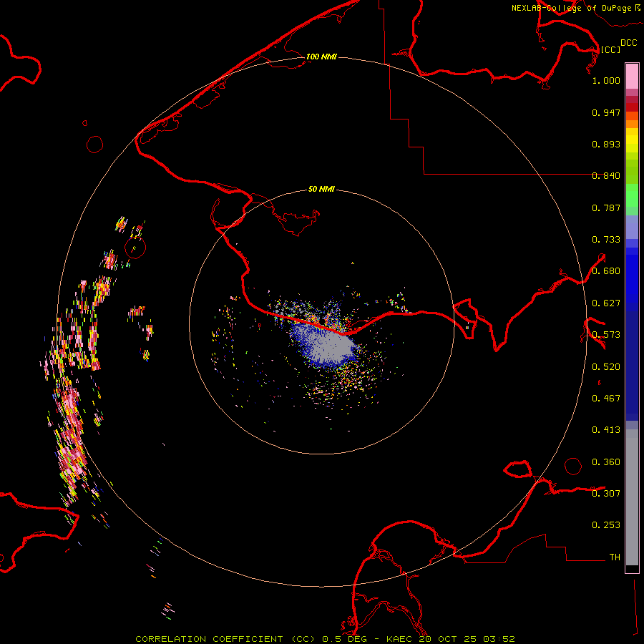Click the 0.733 scale value

click(606, 240)
